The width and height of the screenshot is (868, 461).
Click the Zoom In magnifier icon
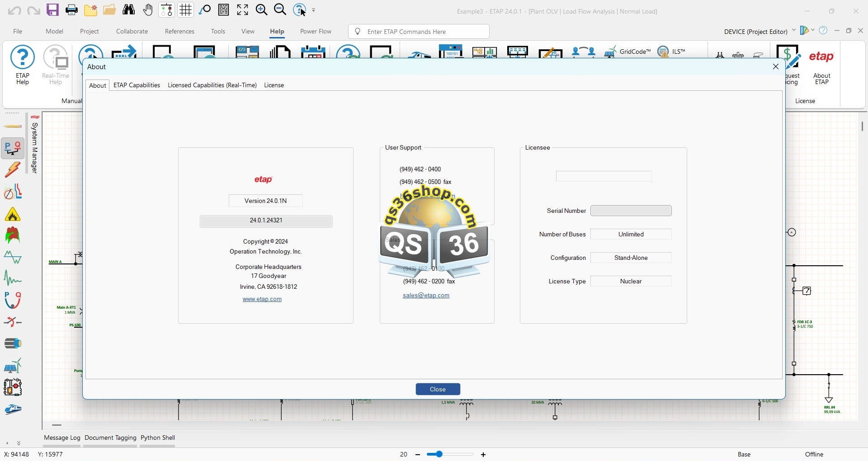pyautogui.click(x=262, y=10)
